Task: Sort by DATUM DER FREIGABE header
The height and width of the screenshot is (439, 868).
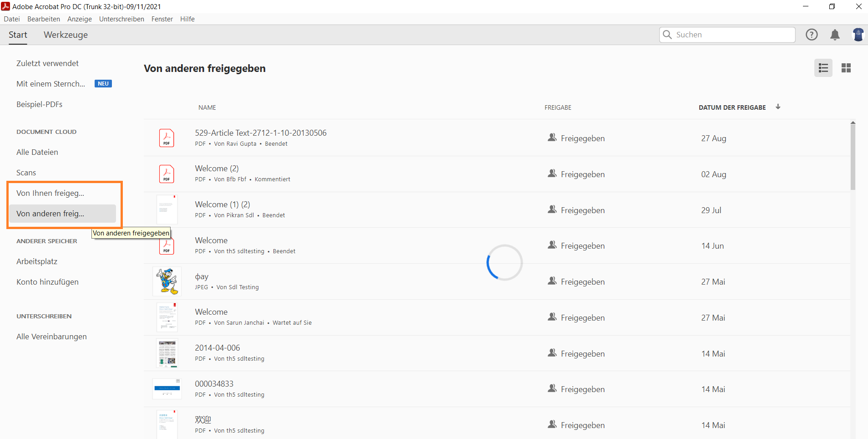Action: coord(732,107)
